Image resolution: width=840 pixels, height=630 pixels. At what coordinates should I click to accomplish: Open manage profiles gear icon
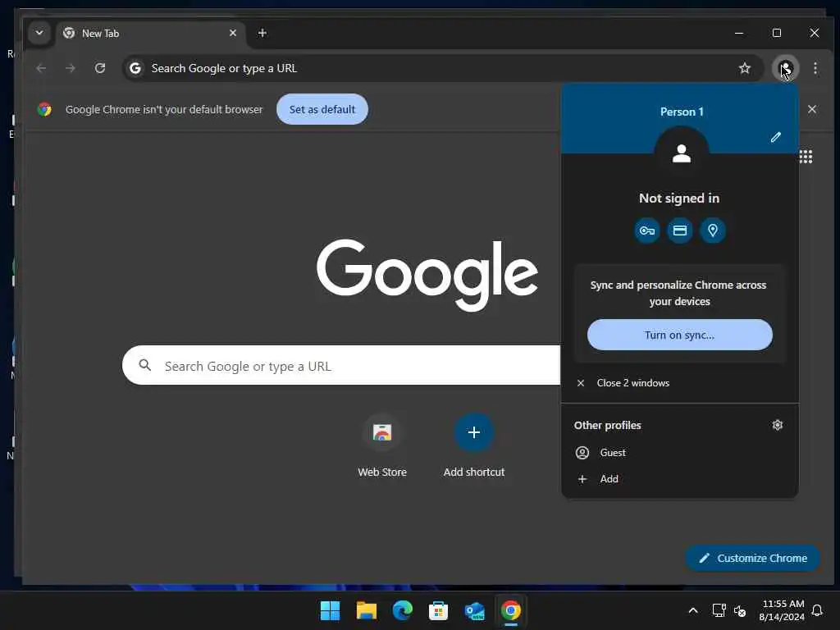778,425
